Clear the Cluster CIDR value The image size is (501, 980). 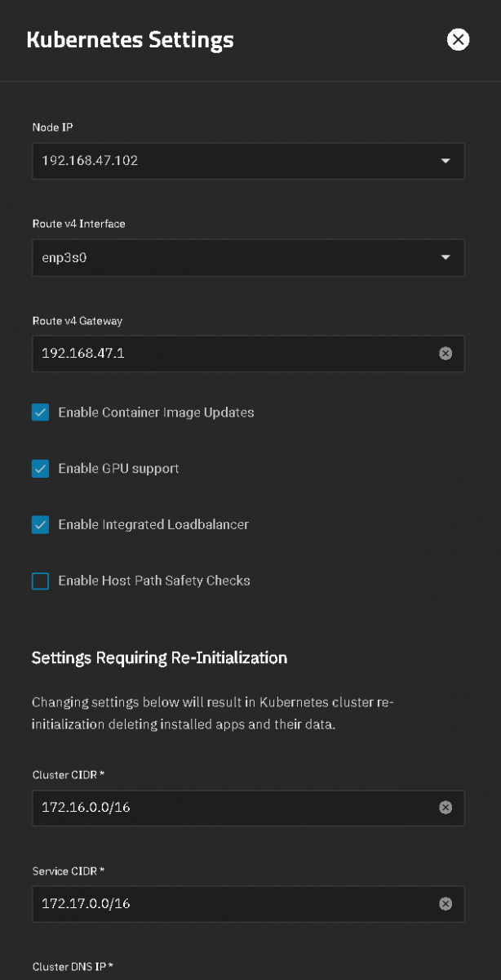[x=446, y=808]
